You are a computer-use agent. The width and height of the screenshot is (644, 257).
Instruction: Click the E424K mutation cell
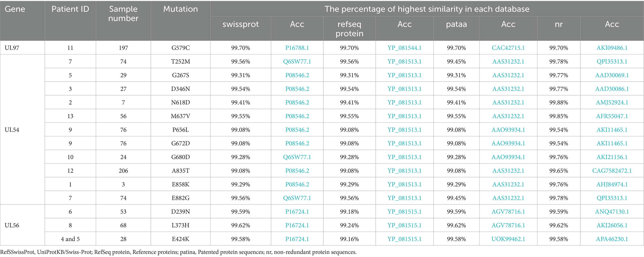coord(180,239)
